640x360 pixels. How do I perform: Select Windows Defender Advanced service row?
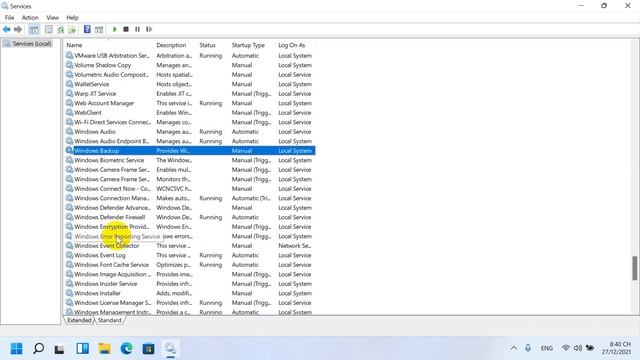(x=190, y=208)
